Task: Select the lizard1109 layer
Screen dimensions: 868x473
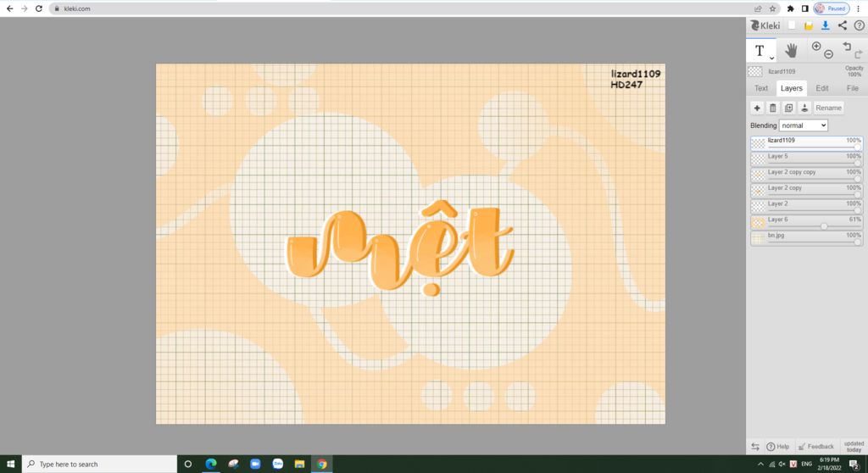Action: coord(807,143)
